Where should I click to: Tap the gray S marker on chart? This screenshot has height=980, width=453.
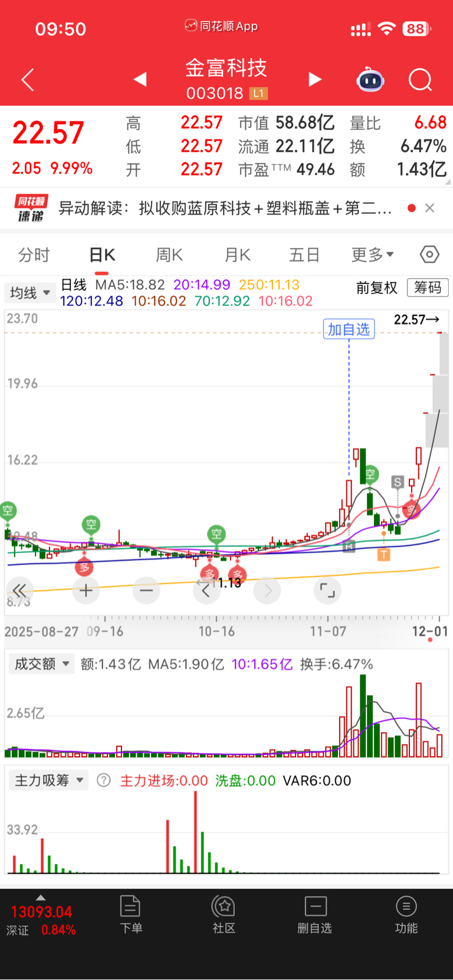pyautogui.click(x=398, y=483)
